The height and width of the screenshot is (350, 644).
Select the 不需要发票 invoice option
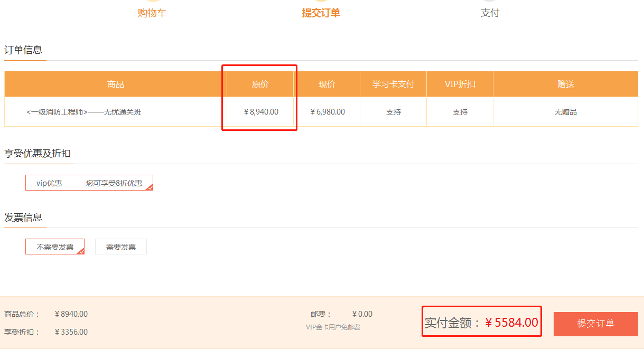click(55, 247)
